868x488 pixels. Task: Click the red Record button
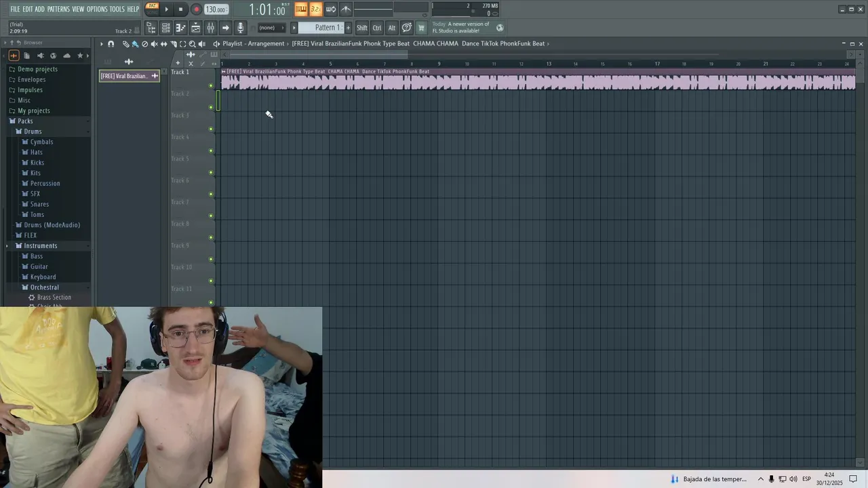pyautogui.click(x=197, y=9)
